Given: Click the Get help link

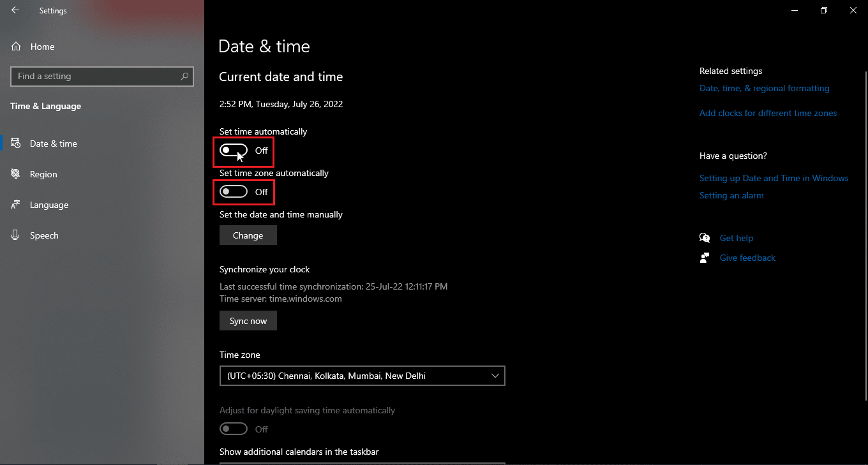Looking at the screenshot, I should [737, 238].
